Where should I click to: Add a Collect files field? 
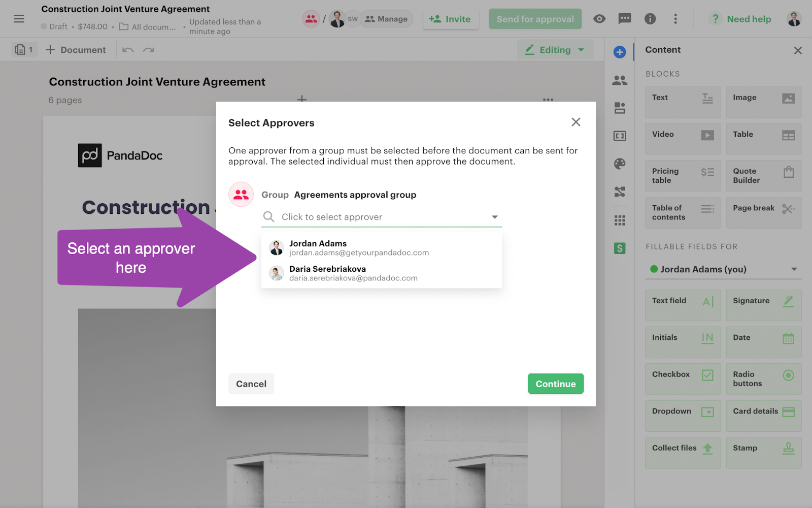[683, 453]
